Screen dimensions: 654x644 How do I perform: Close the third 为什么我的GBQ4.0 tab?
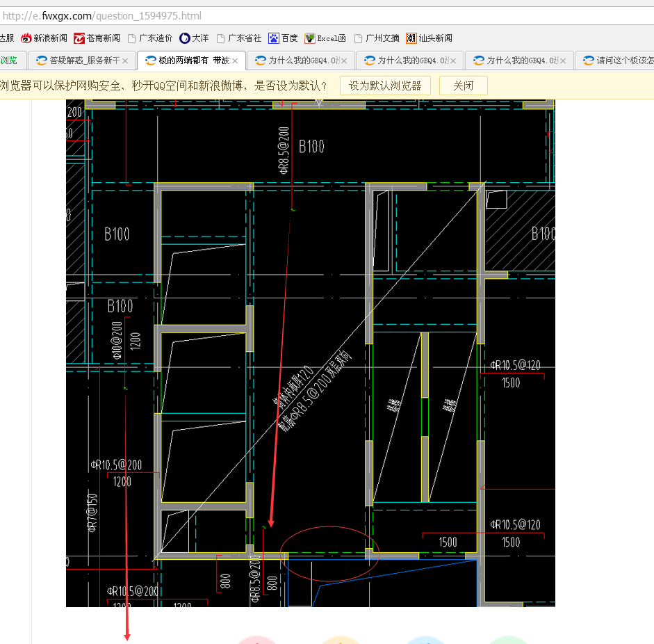pos(563,61)
